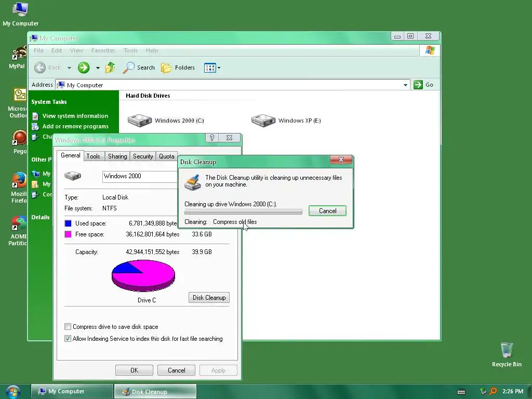Click Cancel in the Properties dialog
Screen dimensions: 532x399
[x=177, y=370]
